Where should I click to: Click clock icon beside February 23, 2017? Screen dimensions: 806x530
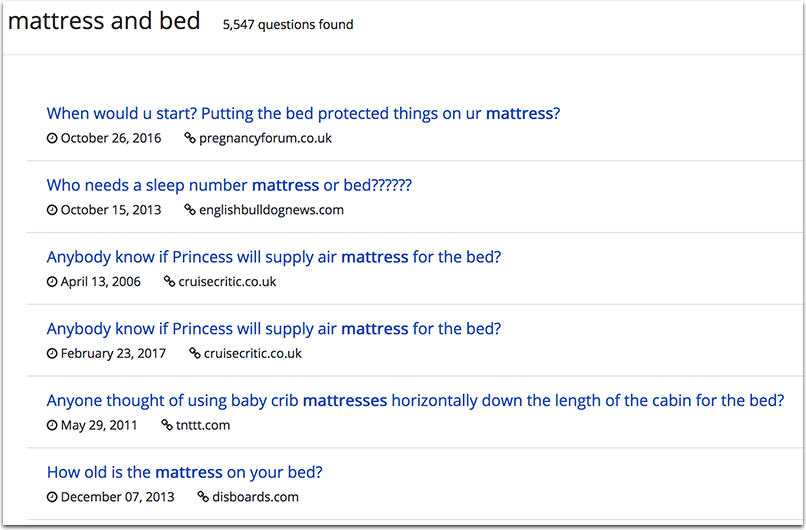[52, 354]
